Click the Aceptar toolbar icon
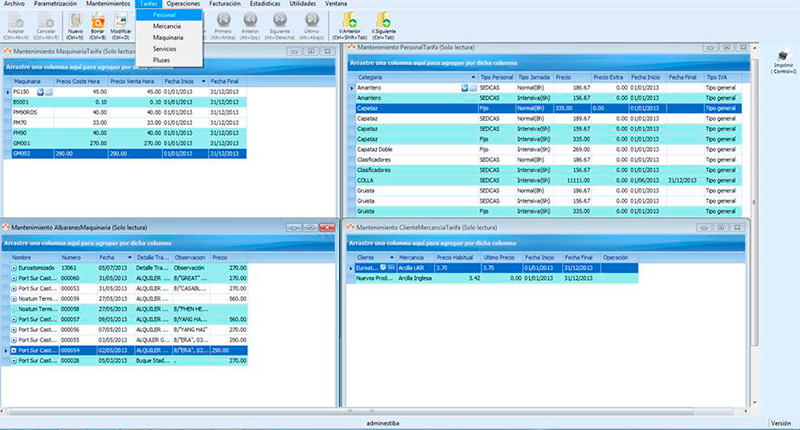 [x=16, y=26]
